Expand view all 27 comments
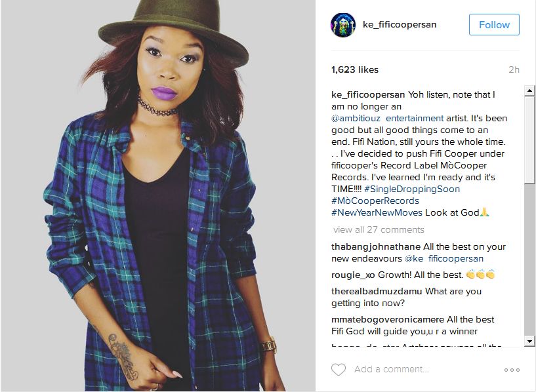Image resolution: width=536 pixels, height=392 pixels. (379, 230)
